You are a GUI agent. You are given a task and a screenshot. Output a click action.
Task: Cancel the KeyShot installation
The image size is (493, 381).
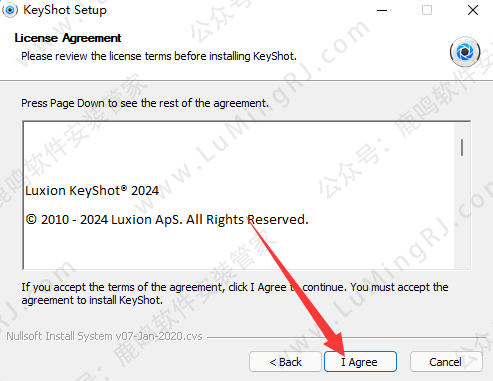(x=446, y=362)
